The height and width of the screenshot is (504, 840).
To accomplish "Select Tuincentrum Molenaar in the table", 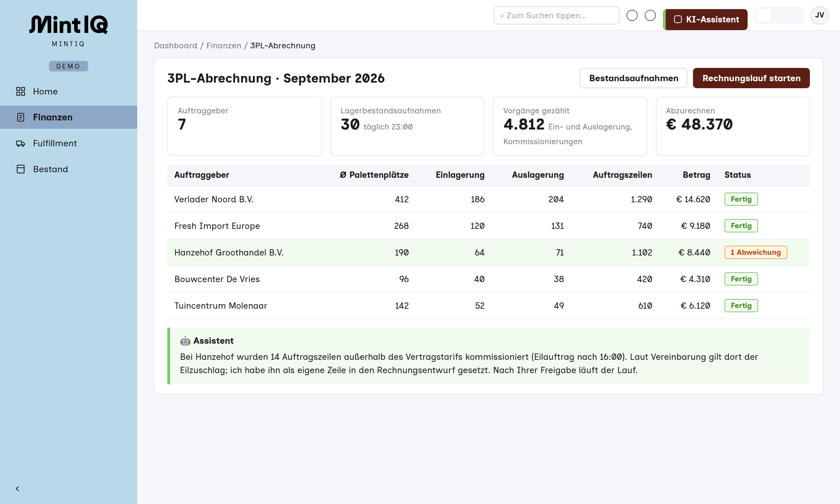I will [220, 306].
